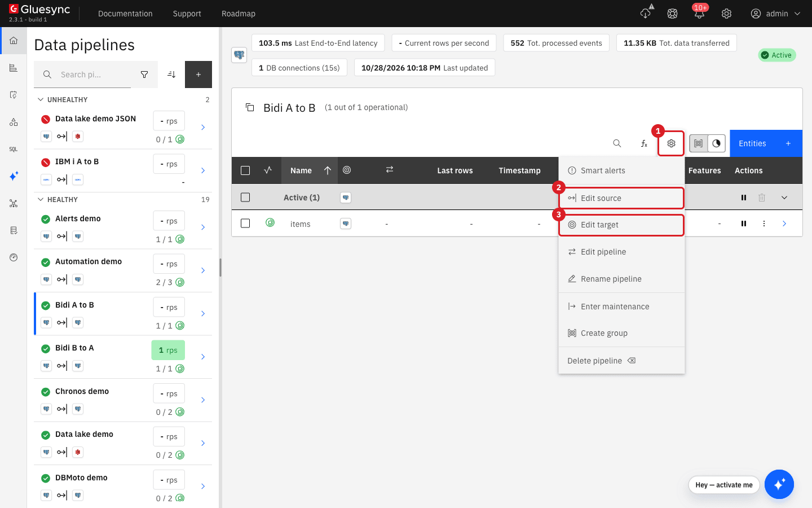This screenshot has width=812, height=508.
Task: Switch to chart view toggle
Action: pyautogui.click(x=716, y=143)
